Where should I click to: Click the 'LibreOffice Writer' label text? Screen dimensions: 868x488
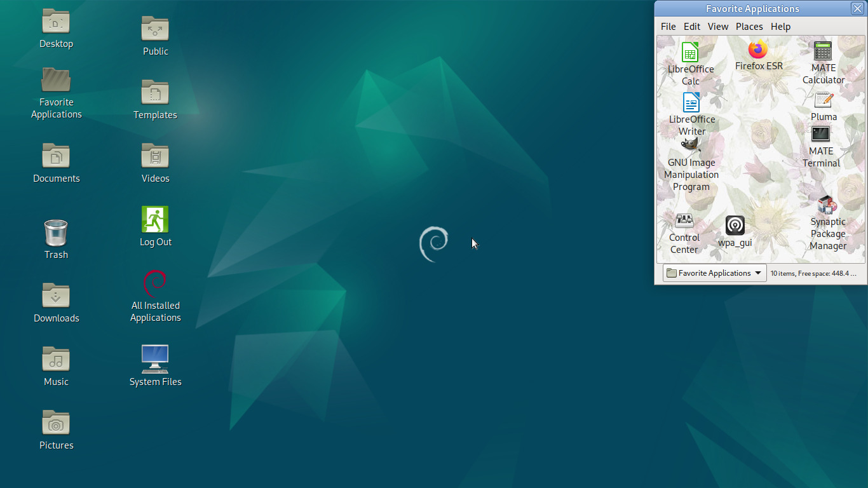tap(692, 125)
